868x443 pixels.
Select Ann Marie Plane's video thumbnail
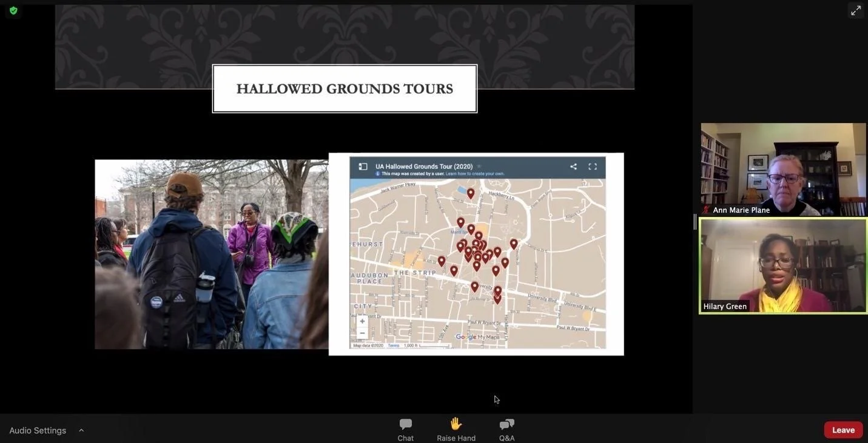[x=784, y=170]
